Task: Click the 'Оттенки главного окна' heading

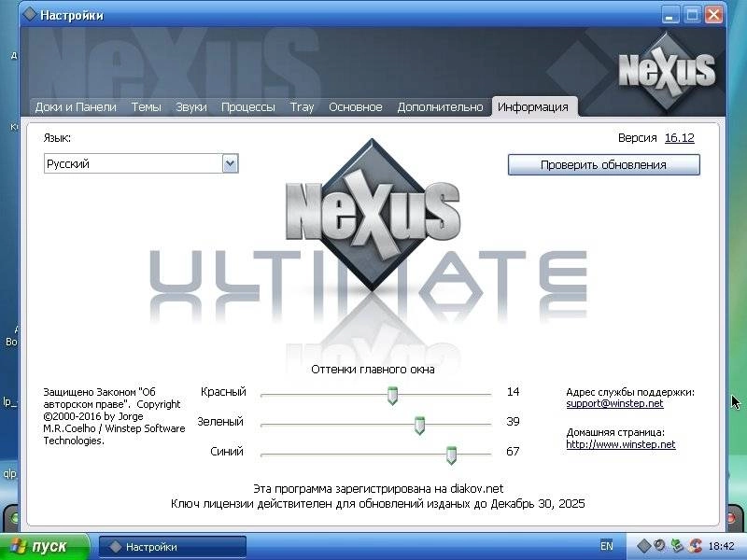Action: [373, 370]
